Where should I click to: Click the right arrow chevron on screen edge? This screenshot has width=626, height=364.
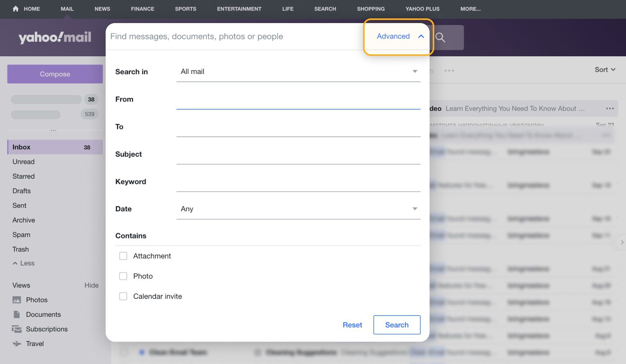(x=621, y=242)
